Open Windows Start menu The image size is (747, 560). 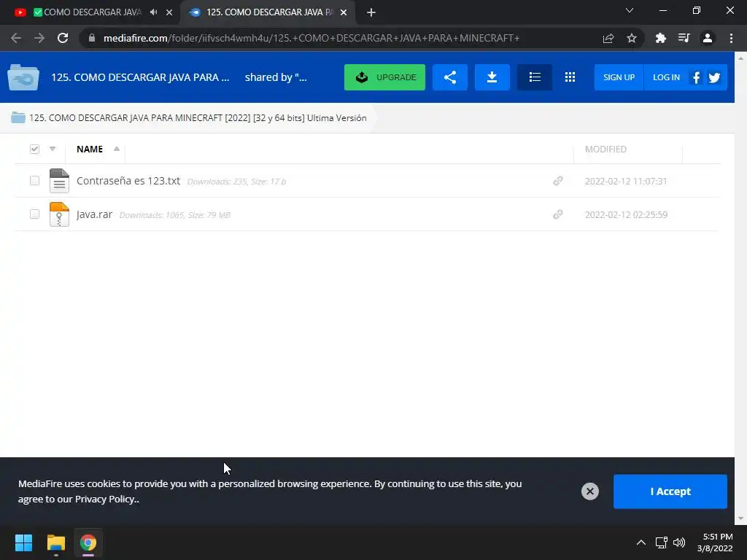point(23,542)
